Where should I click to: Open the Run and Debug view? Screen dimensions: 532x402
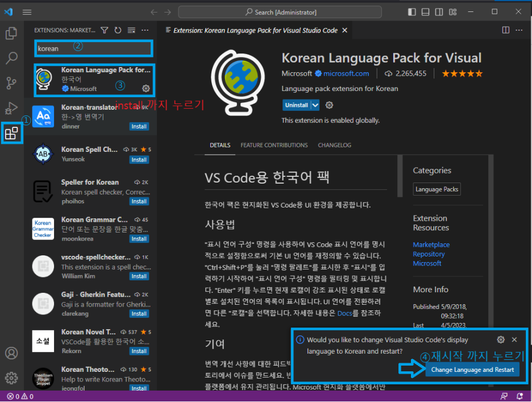click(11, 108)
